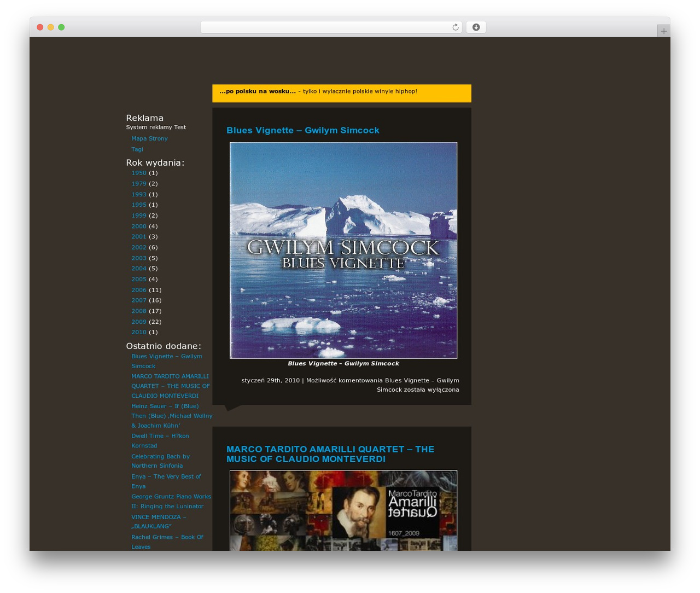Screen dimensions: 700x593
Task: Click the 'Blues Vignette – Gwilym Simcock' image caption
Action: [343, 364]
